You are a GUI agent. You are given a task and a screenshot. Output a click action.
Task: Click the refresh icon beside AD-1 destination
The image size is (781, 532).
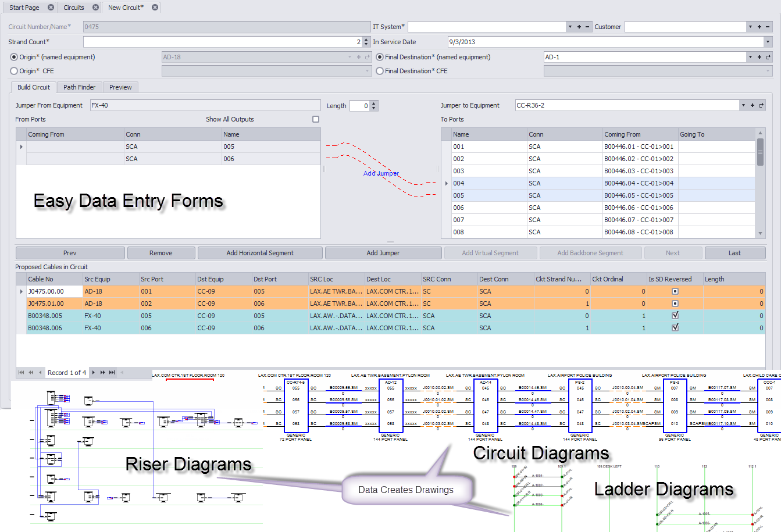click(x=769, y=57)
